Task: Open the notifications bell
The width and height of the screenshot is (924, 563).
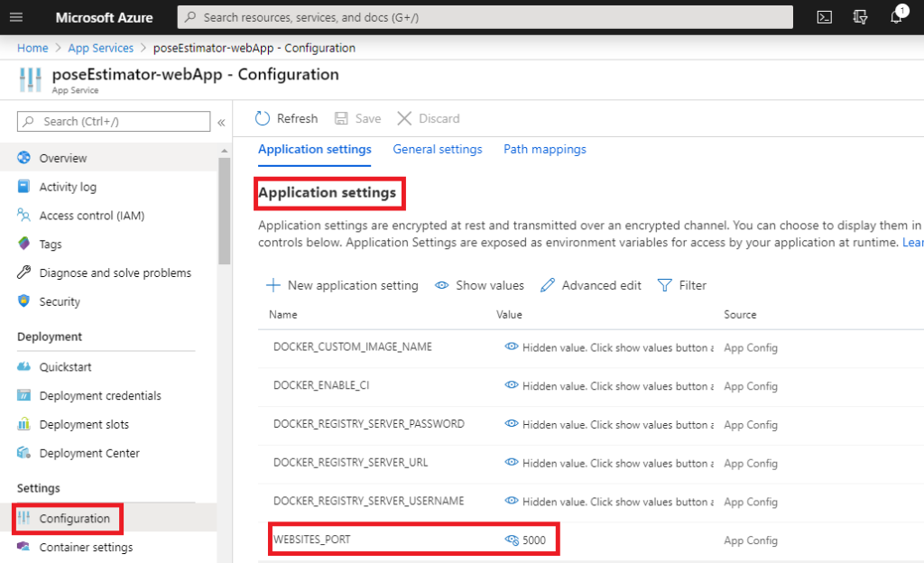Action: [896, 16]
